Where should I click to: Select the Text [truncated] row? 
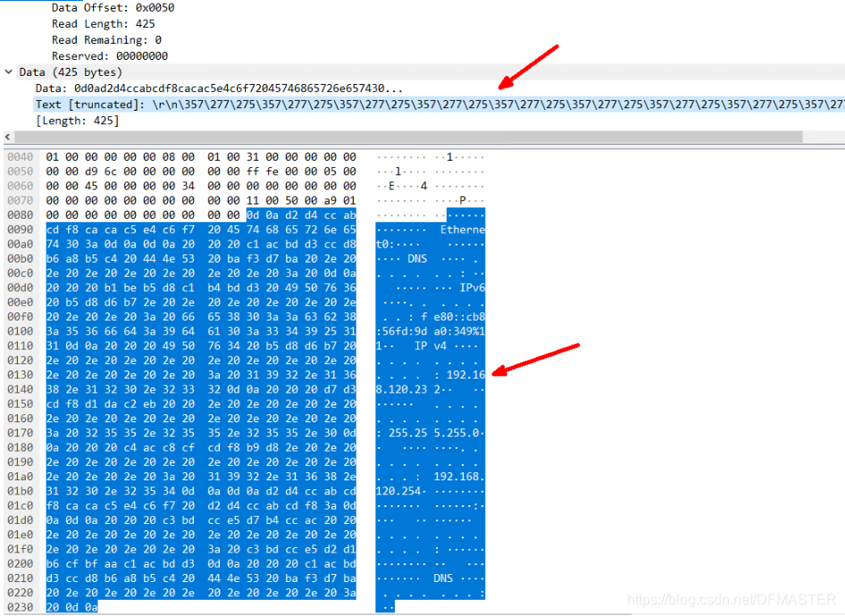(439, 104)
